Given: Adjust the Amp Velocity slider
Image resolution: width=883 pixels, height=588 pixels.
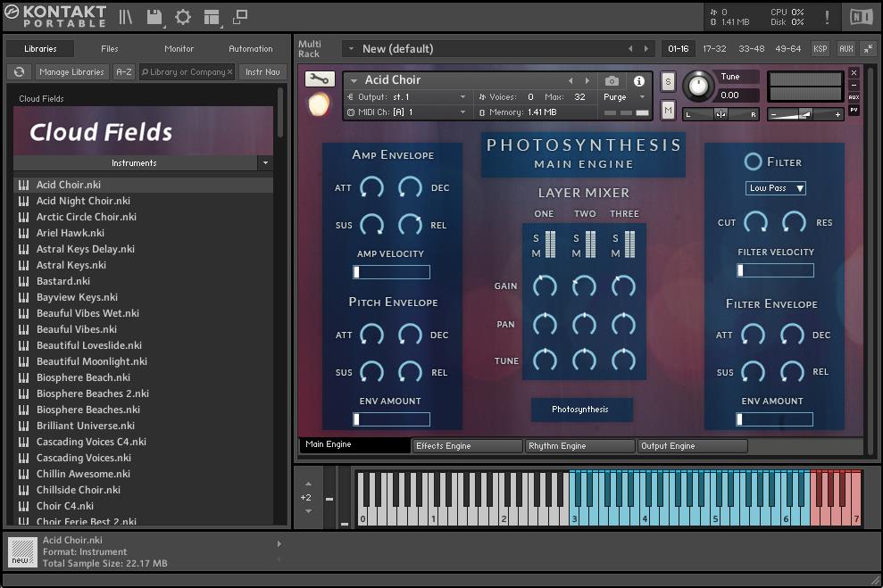Looking at the screenshot, I should point(391,272).
